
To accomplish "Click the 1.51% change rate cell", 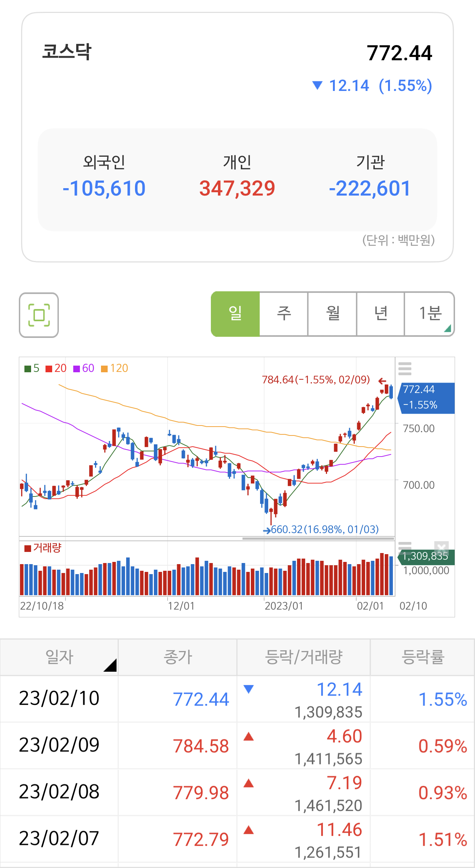I will pos(442,840).
